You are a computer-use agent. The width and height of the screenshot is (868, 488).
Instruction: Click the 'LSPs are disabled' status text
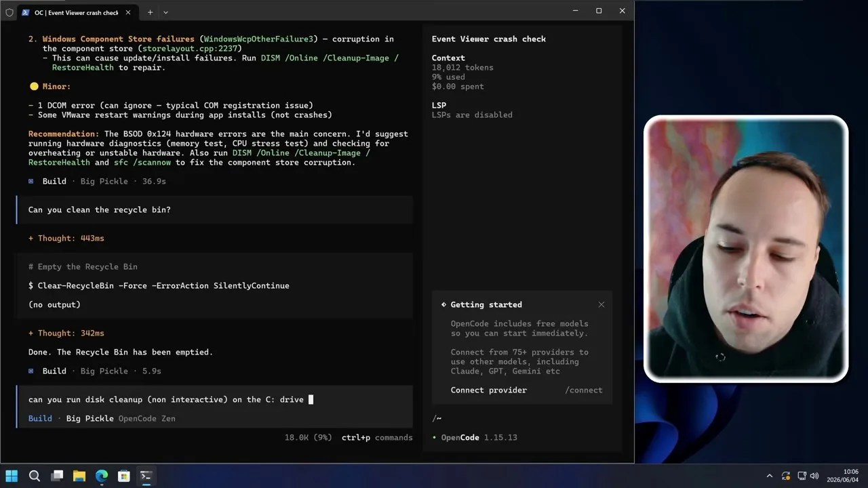point(472,115)
